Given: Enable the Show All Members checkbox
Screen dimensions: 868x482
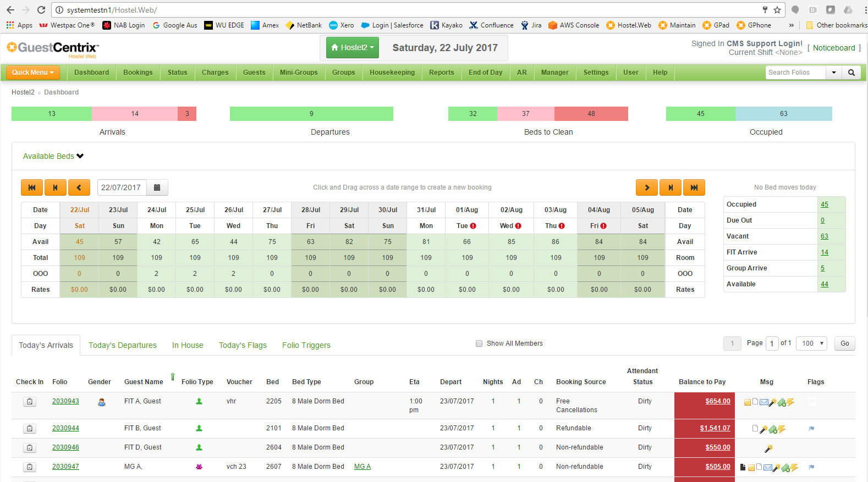Looking at the screenshot, I should click(479, 344).
